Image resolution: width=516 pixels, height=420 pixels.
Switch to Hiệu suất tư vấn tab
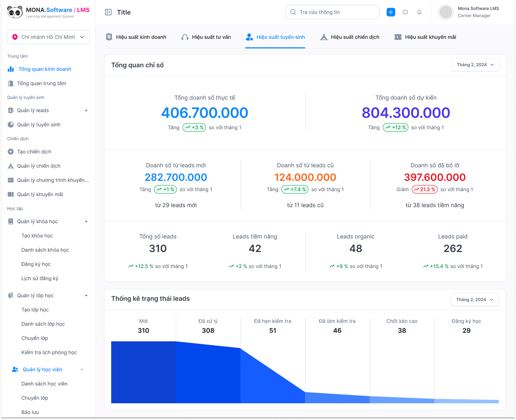[206, 37]
